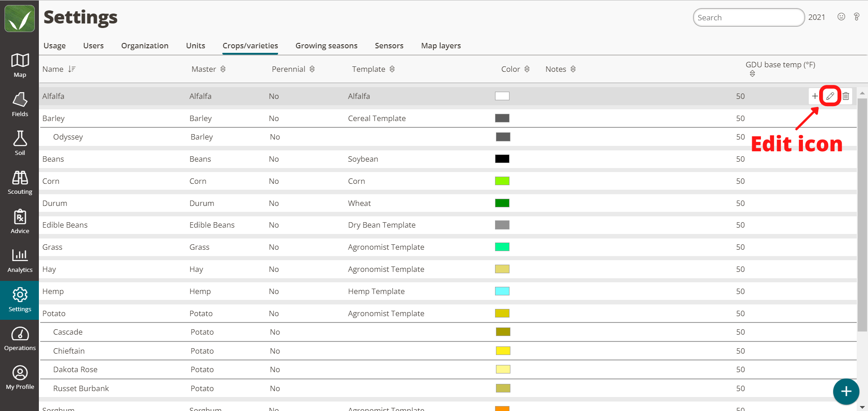This screenshot has height=411, width=868.
Task: Click the dark green Durum swatch
Action: tap(502, 203)
